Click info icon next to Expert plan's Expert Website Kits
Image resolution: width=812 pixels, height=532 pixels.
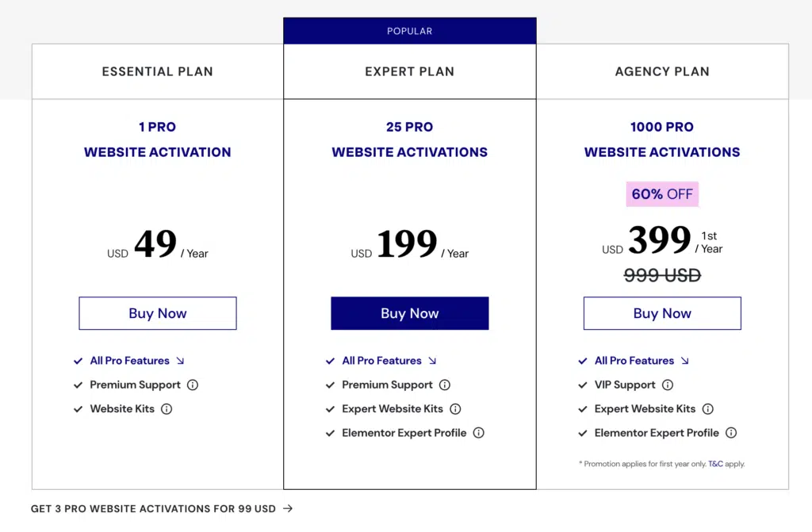455,409
